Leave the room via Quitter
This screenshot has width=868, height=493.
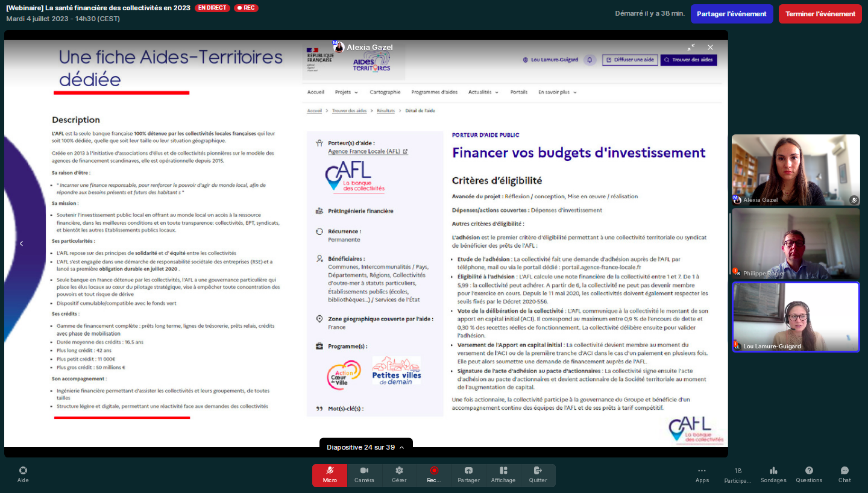(538, 475)
